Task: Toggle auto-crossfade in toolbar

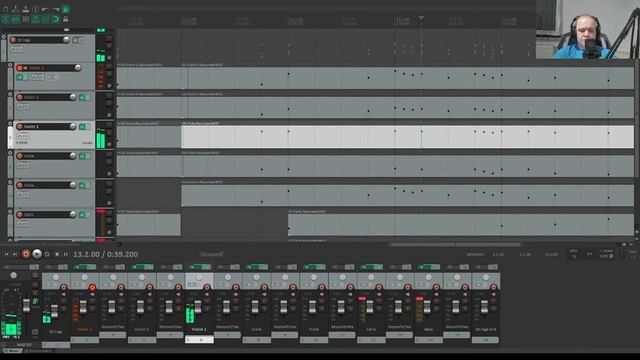Action: click(x=5, y=19)
